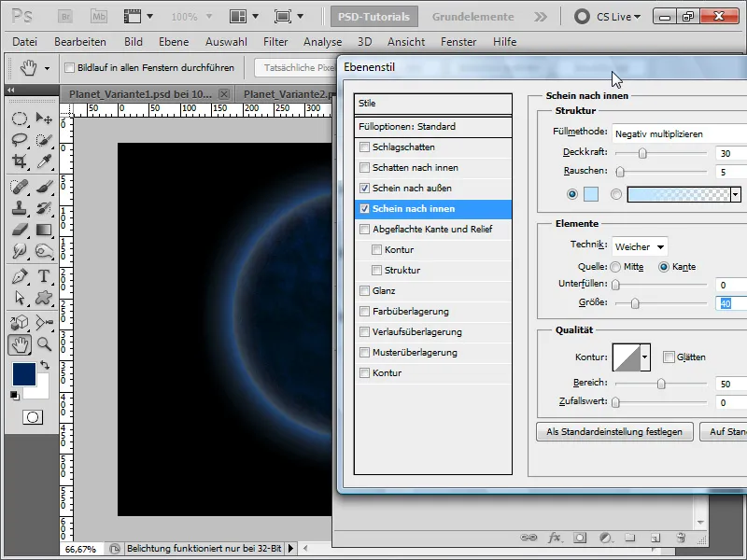Click the Tatsächliche Pixel button

(x=296, y=67)
